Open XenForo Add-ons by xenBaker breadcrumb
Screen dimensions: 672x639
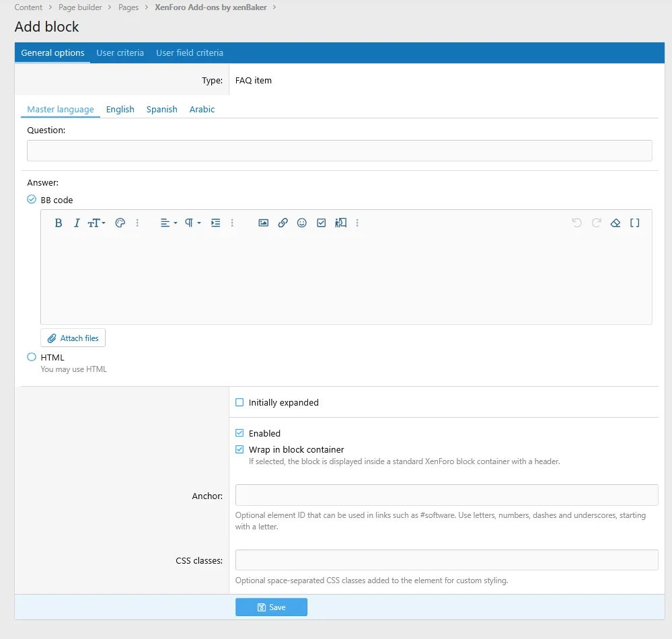[x=211, y=7]
